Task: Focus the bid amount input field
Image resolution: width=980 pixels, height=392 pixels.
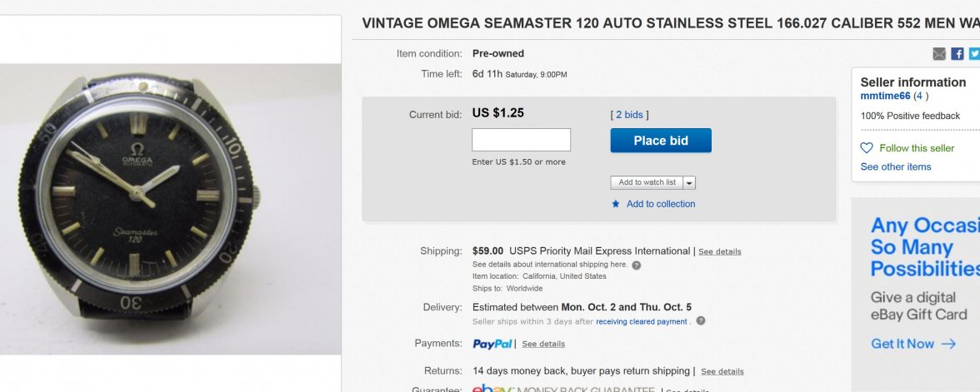Action: [x=521, y=140]
